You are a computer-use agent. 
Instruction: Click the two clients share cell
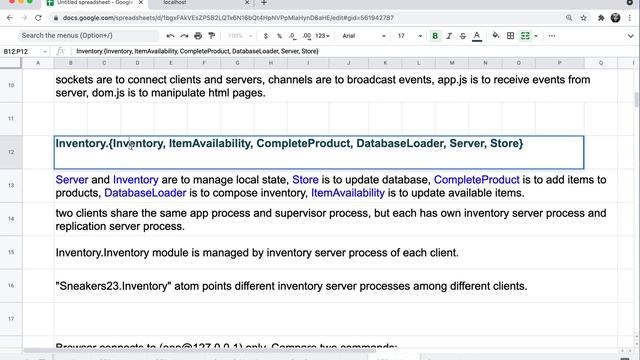tap(336, 219)
